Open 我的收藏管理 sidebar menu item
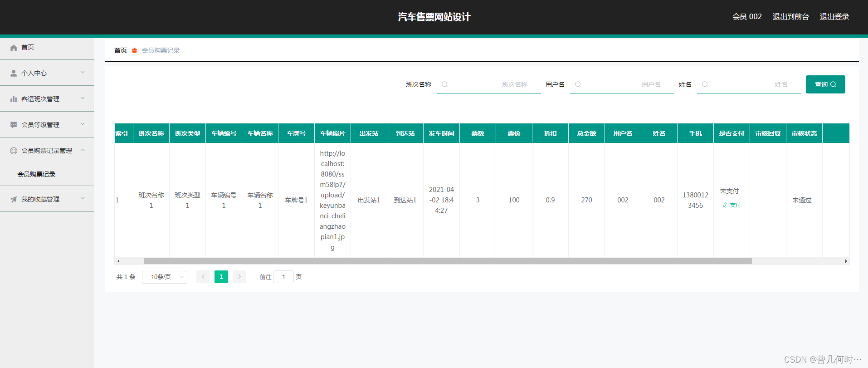The image size is (868, 368). coord(47,199)
